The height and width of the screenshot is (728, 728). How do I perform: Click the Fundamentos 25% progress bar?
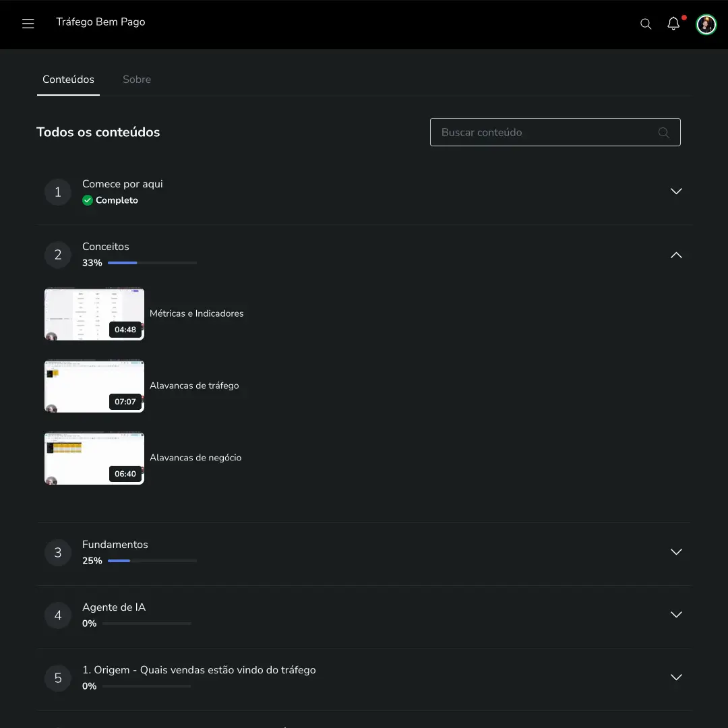(152, 561)
